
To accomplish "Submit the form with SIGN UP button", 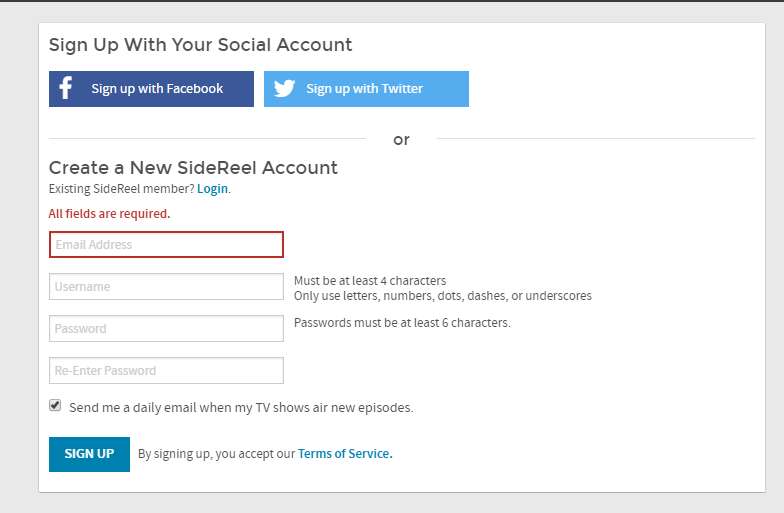I will [90, 454].
